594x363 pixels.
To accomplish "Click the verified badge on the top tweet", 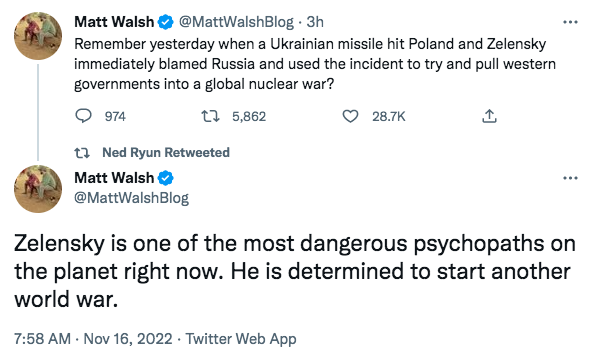I will pos(166,22).
